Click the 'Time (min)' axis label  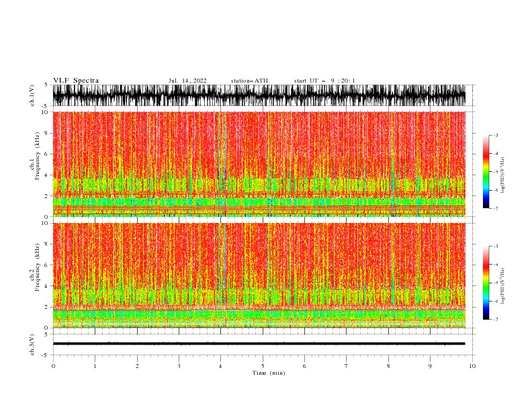pos(269,373)
